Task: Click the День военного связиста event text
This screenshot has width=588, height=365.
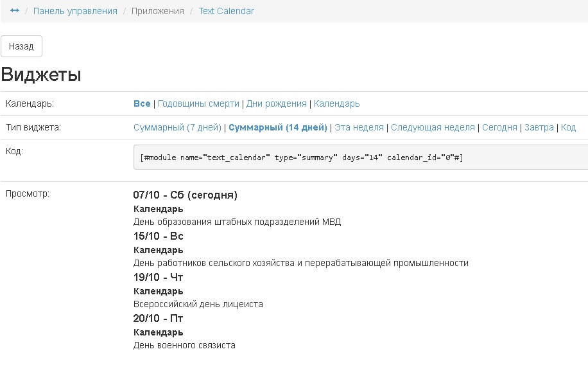Action: pos(184,345)
